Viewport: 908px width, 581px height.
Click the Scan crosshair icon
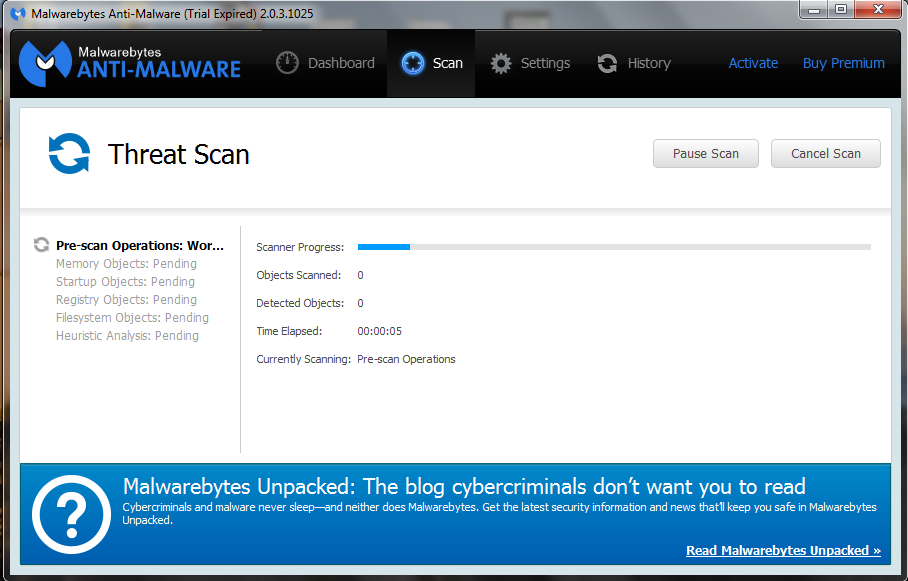pos(413,63)
